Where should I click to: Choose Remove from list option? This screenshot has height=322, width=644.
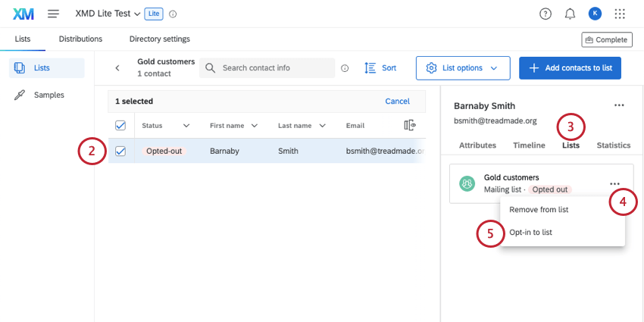539,210
